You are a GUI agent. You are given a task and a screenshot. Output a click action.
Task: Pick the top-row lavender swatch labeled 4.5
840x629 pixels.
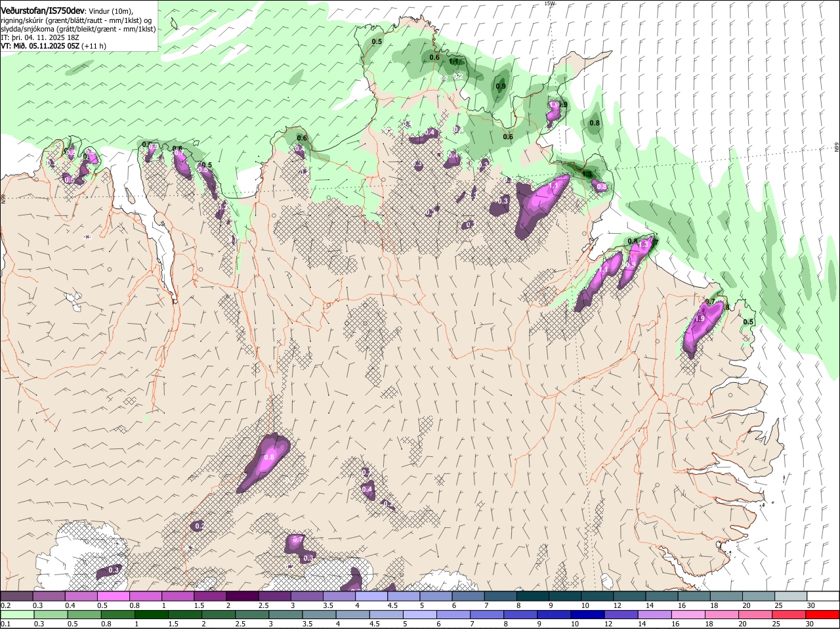point(403,596)
